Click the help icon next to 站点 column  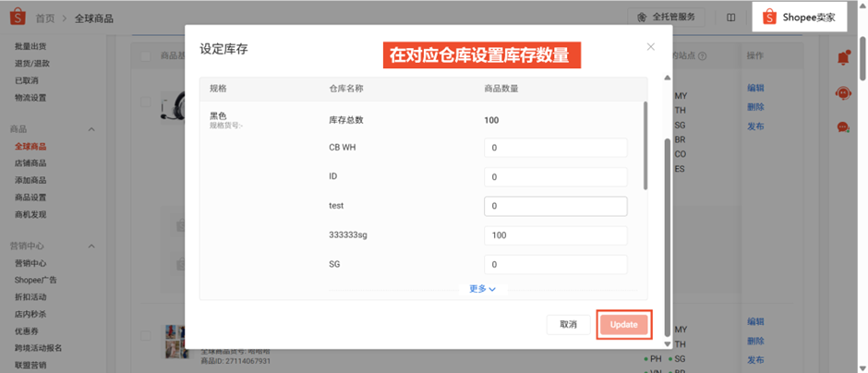(703, 56)
